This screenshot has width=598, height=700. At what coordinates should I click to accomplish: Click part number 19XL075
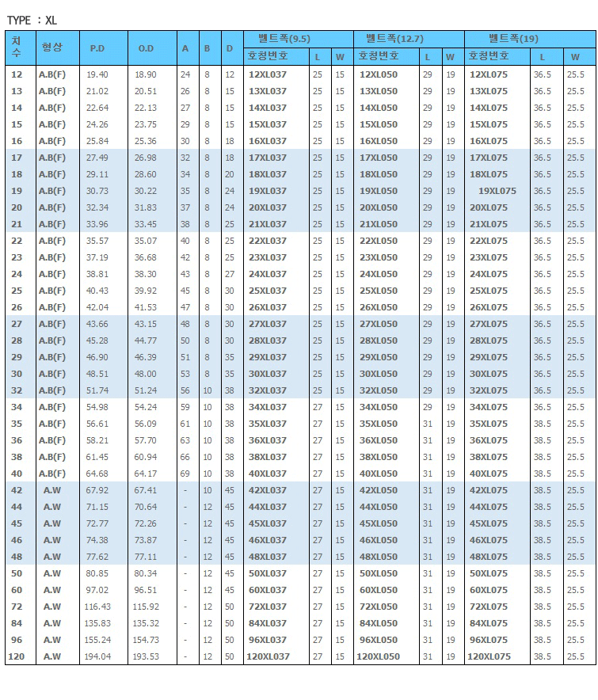tap(497, 191)
